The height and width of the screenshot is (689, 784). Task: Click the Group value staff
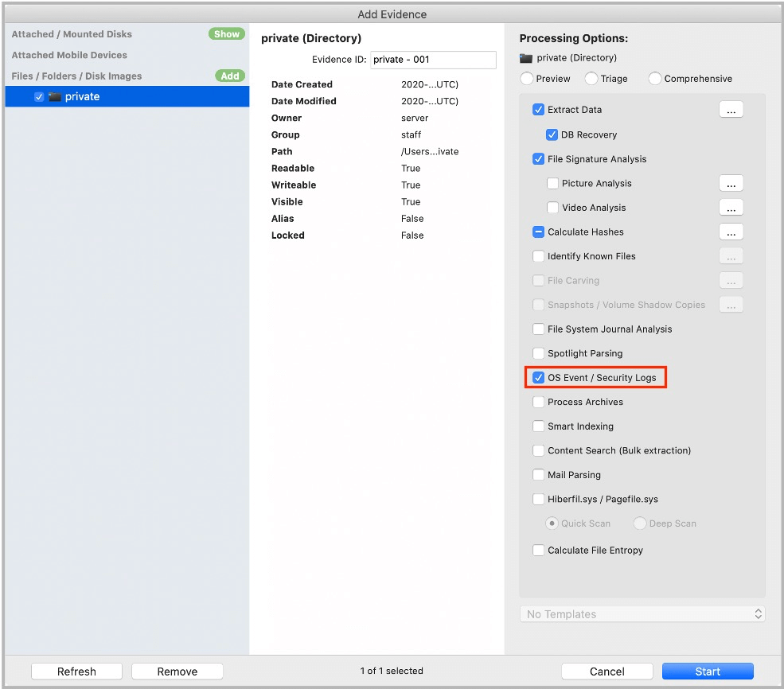[411, 134]
